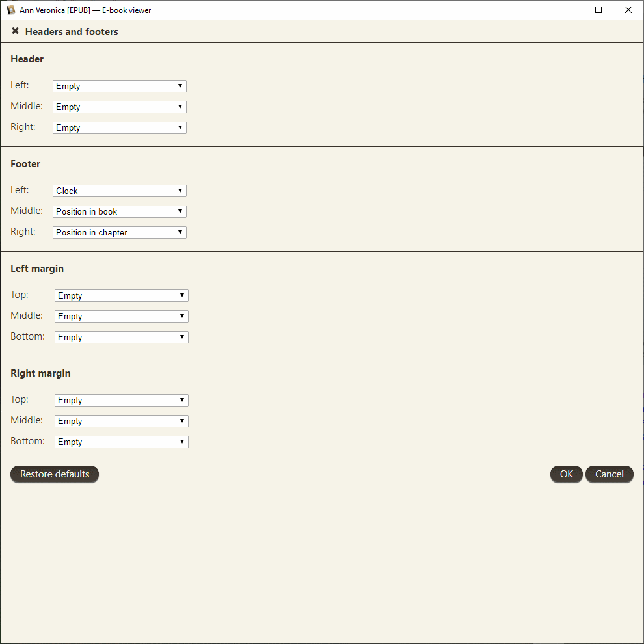The height and width of the screenshot is (644, 644).
Task: Open Footer Middle 'Position in book' dropdown
Action: click(120, 211)
